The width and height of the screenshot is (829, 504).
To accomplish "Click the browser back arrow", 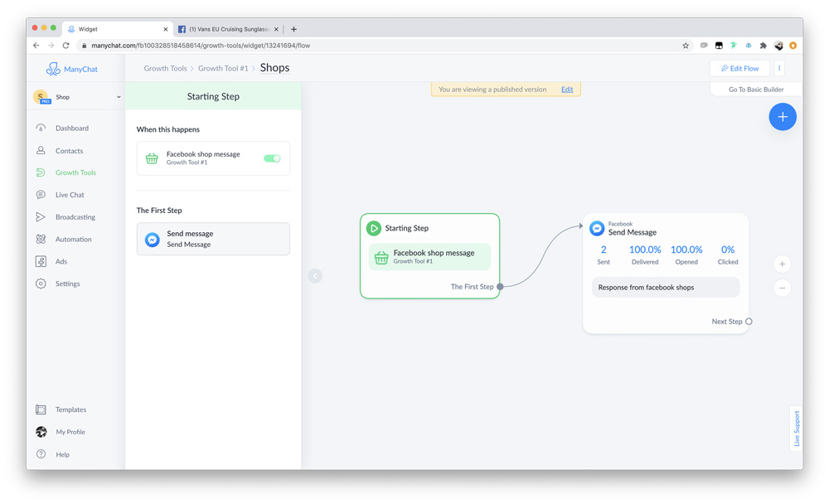I will pos(36,46).
